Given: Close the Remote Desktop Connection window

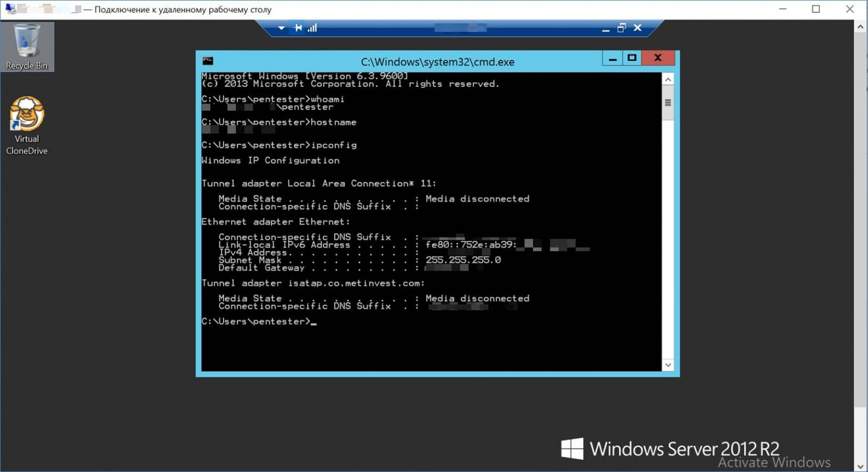Looking at the screenshot, I should pos(850,9).
